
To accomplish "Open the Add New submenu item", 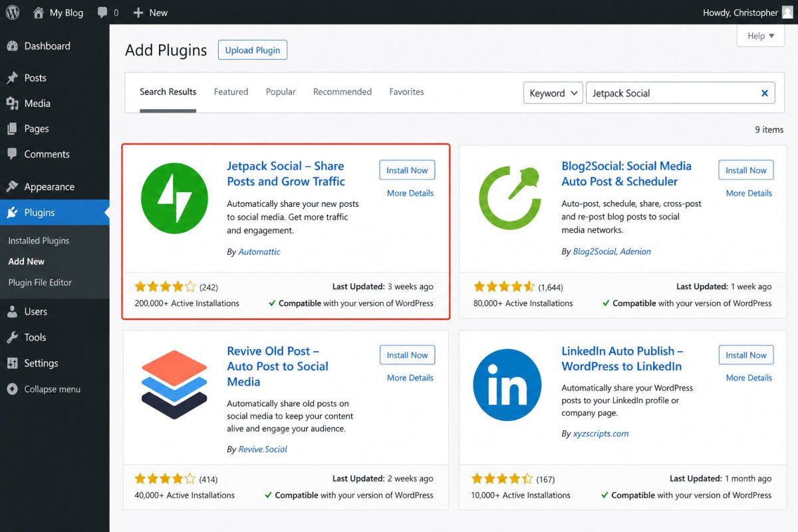I will click(x=27, y=261).
